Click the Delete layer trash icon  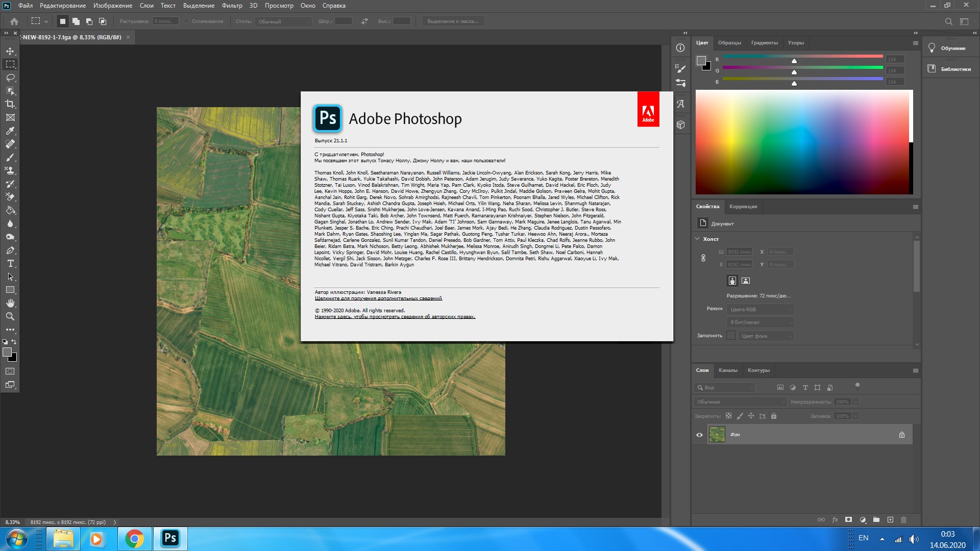click(x=903, y=519)
